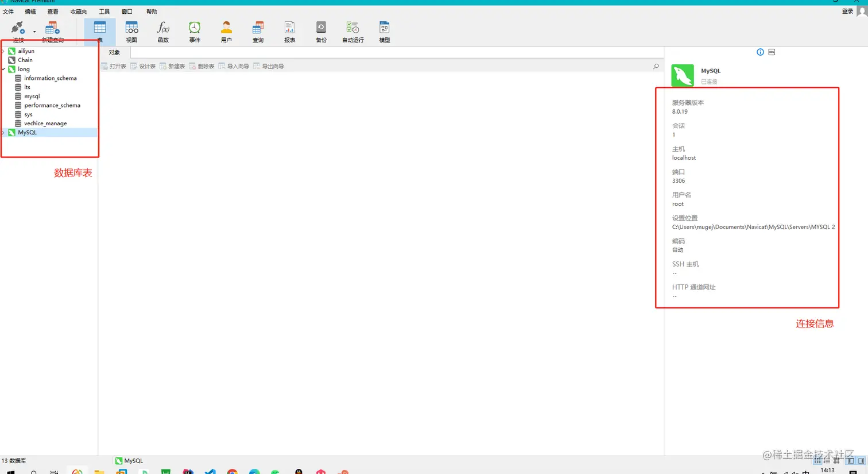Image resolution: width=868 pixels, height=474 pixels.
Task: Click the 13 数据库 status bar text
Action: [14, 461]
